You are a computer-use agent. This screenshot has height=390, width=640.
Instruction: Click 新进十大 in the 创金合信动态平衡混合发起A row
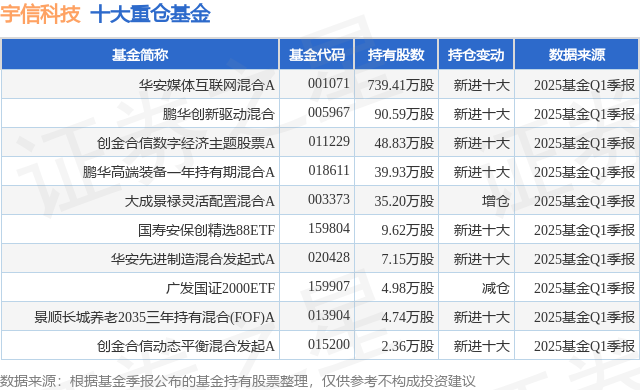[x=482, y=346]
